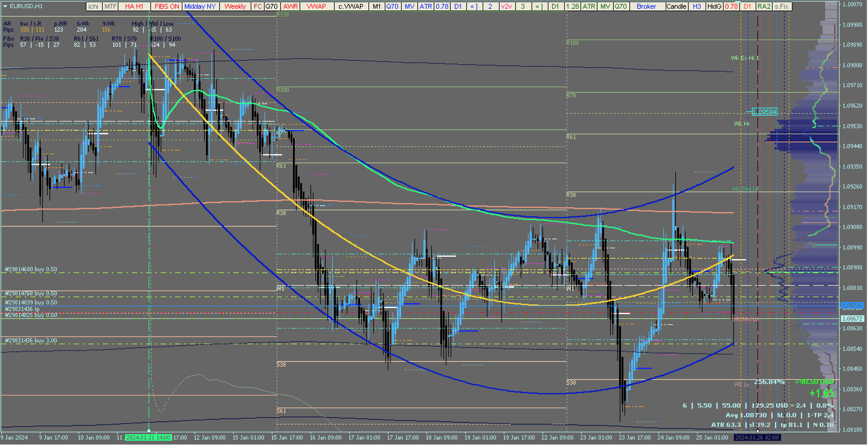Toggle the HA H1 Heikin Ashi button
Screen dimensions: 868x445
click(x=134, y=6)
